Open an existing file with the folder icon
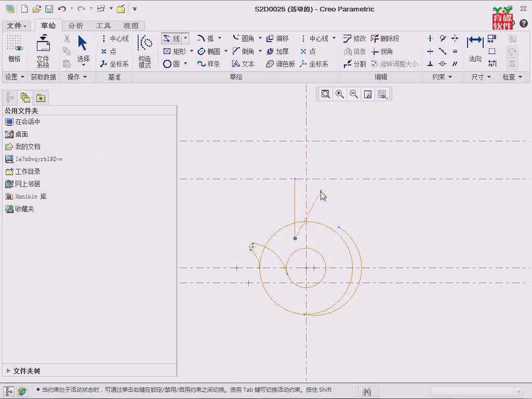Screen dimensions: 532x399 coord(37,9)
